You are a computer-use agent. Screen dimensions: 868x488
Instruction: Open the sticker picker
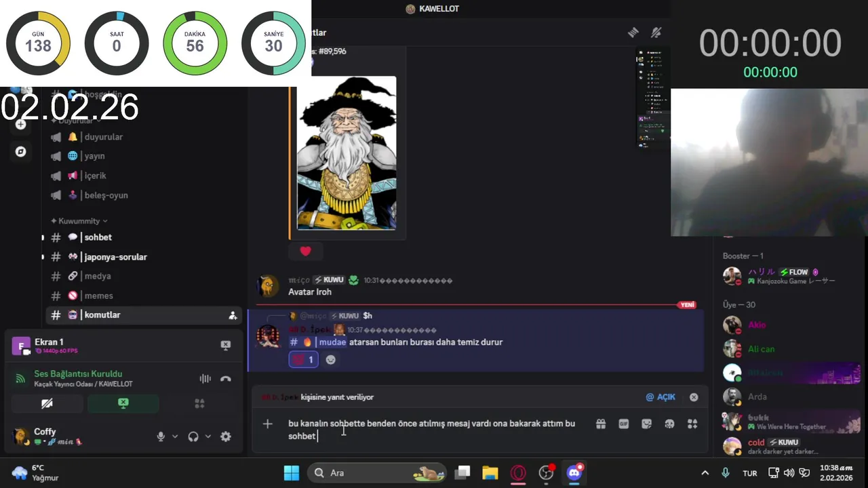[x=646, y=424]
